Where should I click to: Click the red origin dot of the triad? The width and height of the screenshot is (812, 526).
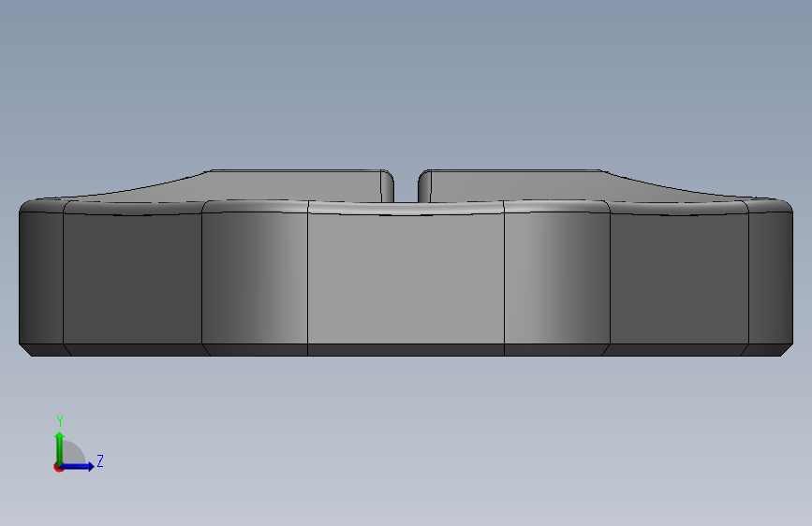click(58, 467)
